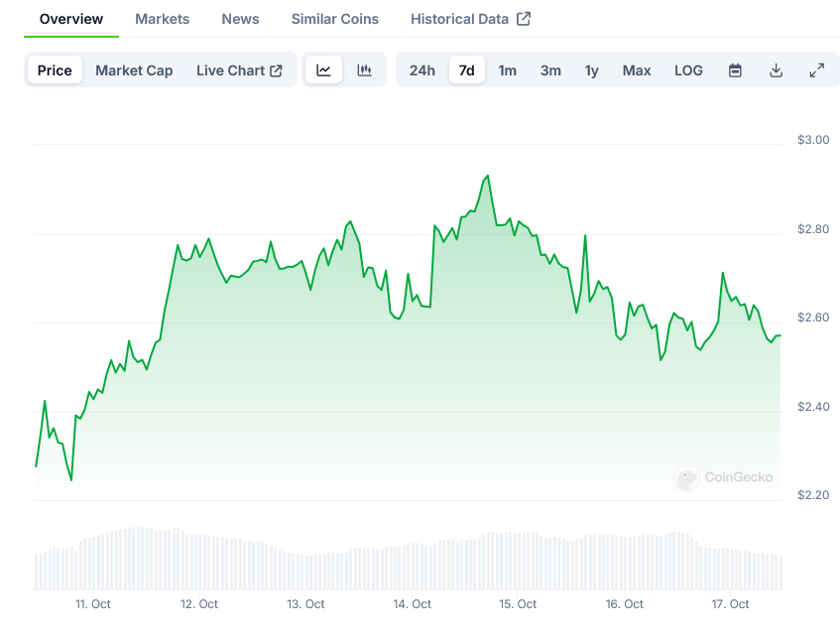Click the $2.20 price axis label

click(x=813, y=495)
